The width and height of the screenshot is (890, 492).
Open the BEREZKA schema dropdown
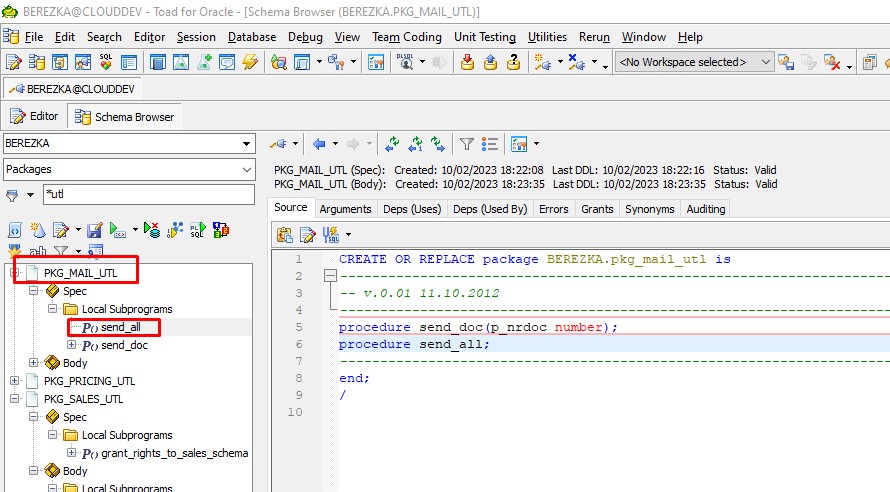click(x=246, y=144)
